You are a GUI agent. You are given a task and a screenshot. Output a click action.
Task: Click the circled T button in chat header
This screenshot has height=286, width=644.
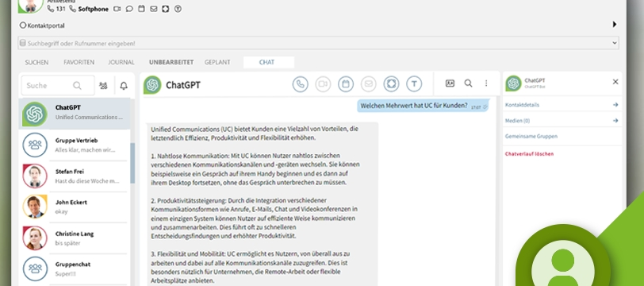pyautogui.click(x=414, y=84)
